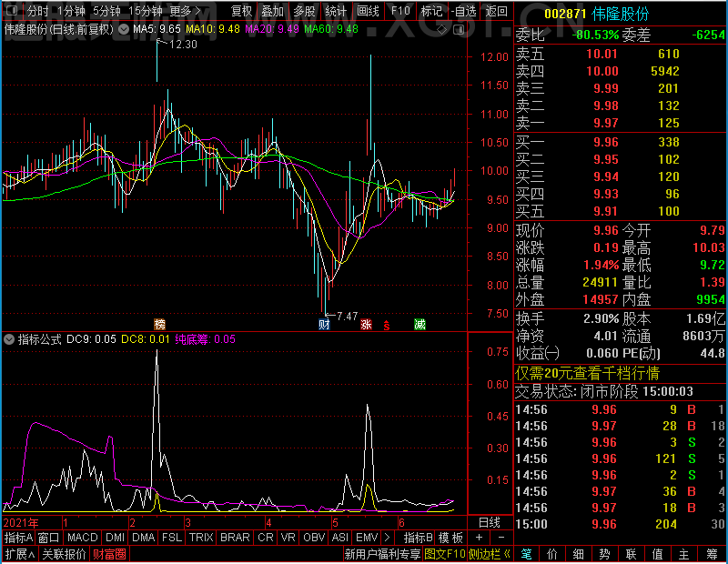The height and width of the screenshot is (564, 728).
Task: Switch to 1分钟 chart period
Action: tap(71, 11)
